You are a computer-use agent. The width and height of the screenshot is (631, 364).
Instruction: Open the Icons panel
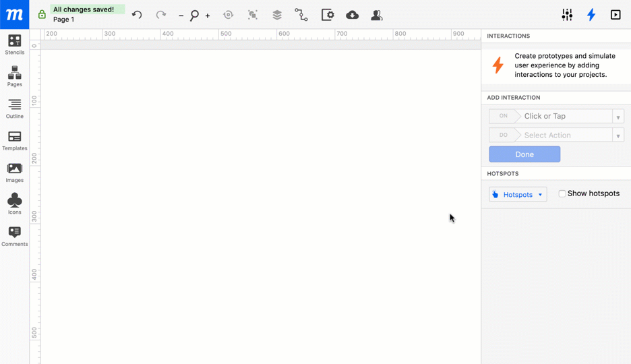[14, 204]
